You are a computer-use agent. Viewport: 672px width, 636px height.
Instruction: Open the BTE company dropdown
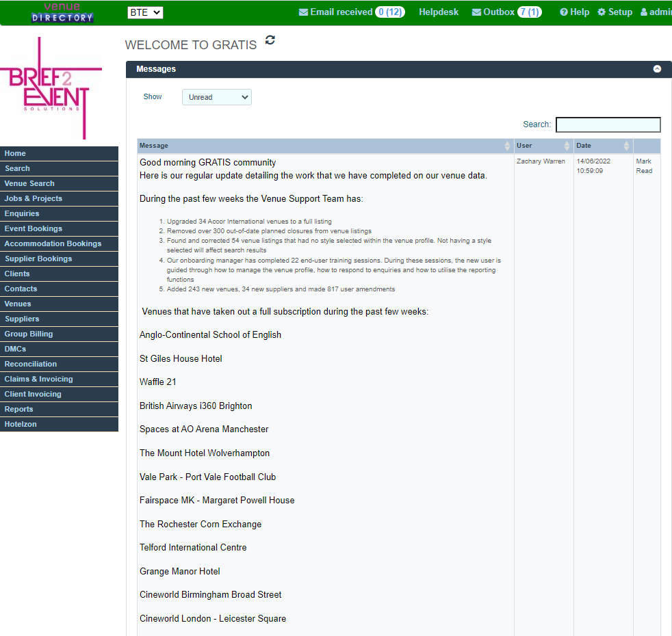(145, 12)
